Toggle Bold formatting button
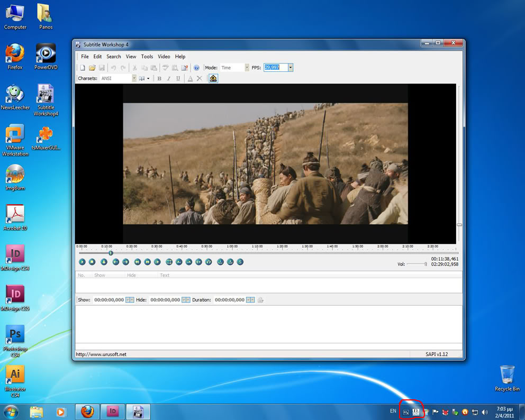525x420 pixels. 159,78
